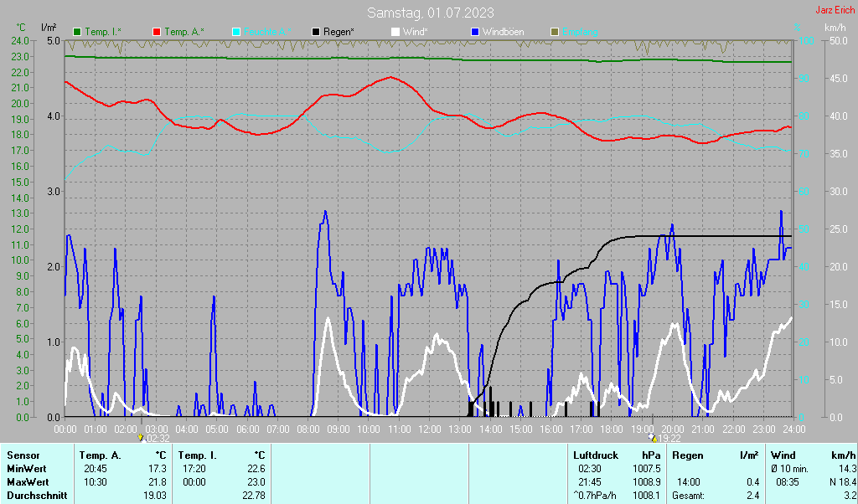Screen dimensions: 858x504
Task: Click the 'Luftdruck' column header
Action: coord(596,455)
